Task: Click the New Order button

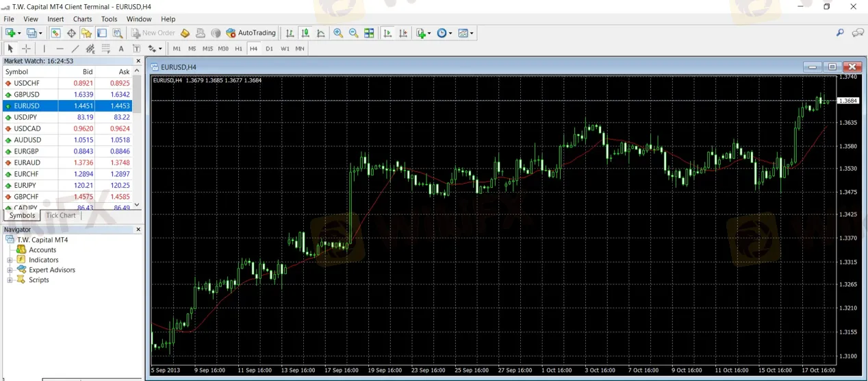Action: coord(153,33)
